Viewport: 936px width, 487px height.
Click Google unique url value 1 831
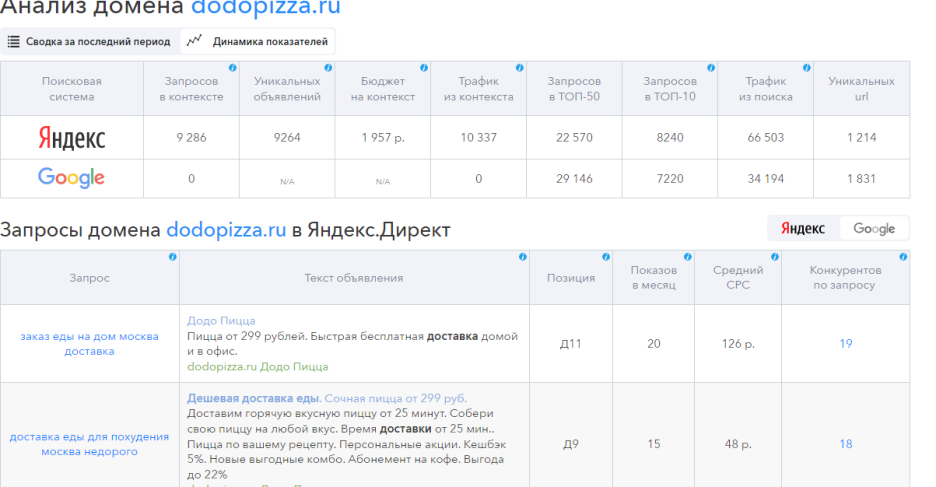861,178
